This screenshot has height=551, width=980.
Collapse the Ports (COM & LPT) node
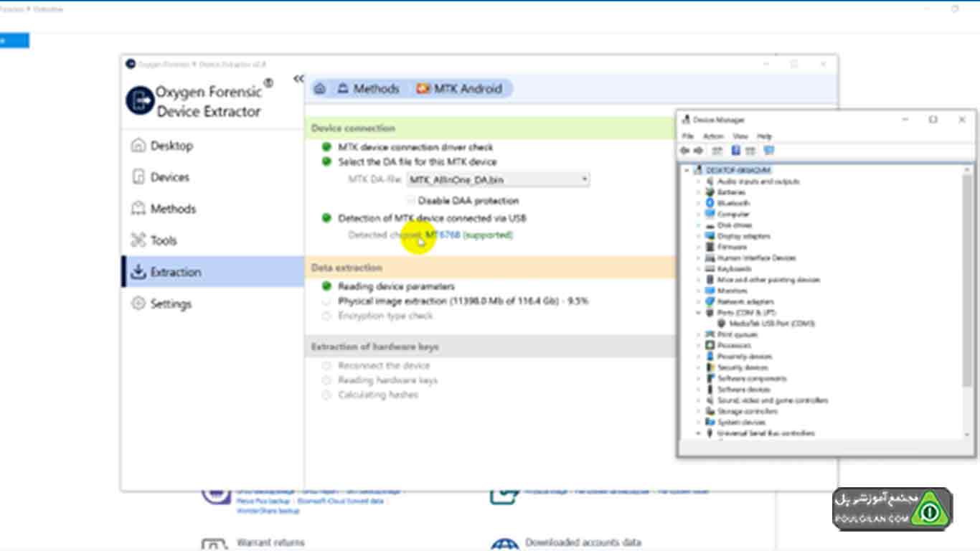(698, 313)
